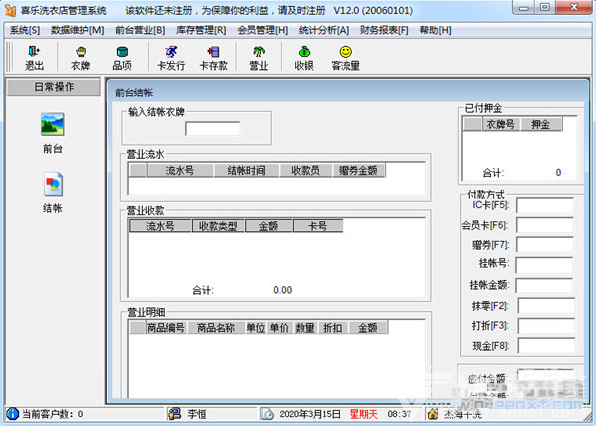Open the 营业 palm tree icon
Image resolution: width=596 pixels, height=426 pixels.
click(x=259, y=57)
